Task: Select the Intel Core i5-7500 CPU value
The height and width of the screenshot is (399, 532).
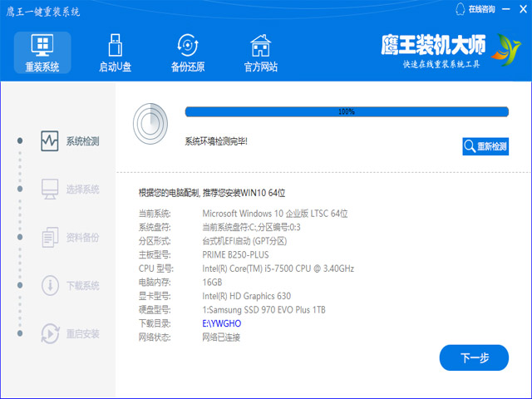Action: (x=278, y=268)
